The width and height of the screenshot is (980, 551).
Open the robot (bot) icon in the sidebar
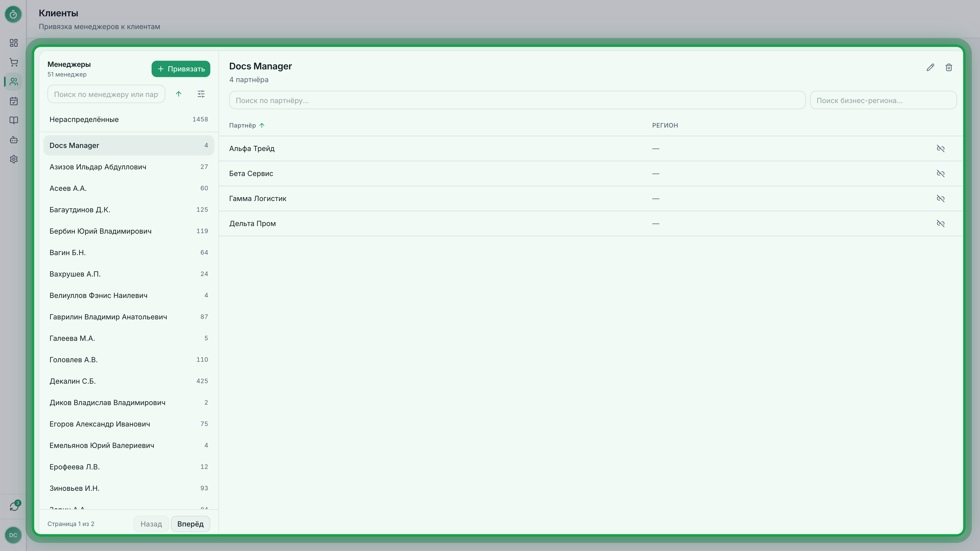[x=14, y=140]
